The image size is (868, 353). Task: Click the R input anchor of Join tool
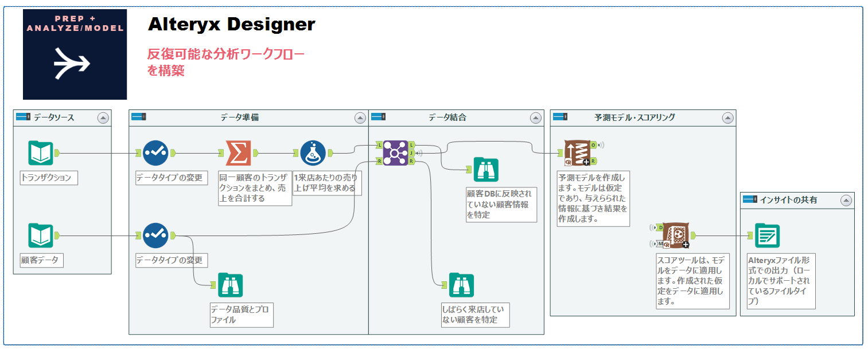point(379,162)
